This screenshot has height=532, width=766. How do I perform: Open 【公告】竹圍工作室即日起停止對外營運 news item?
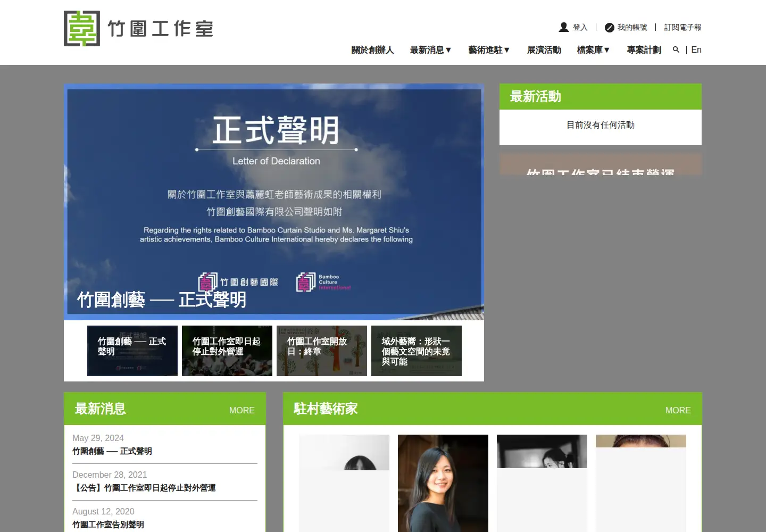(x=144, y=488)
